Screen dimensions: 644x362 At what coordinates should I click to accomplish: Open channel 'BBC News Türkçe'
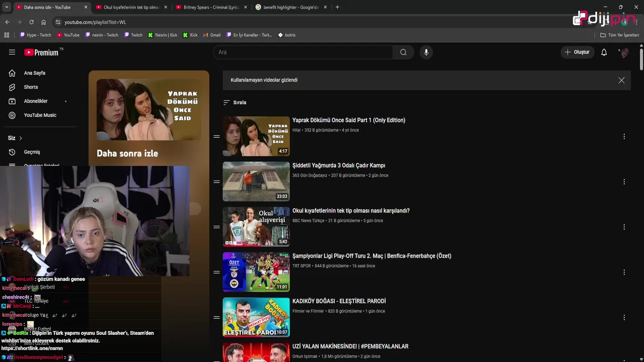pos(308,221)
